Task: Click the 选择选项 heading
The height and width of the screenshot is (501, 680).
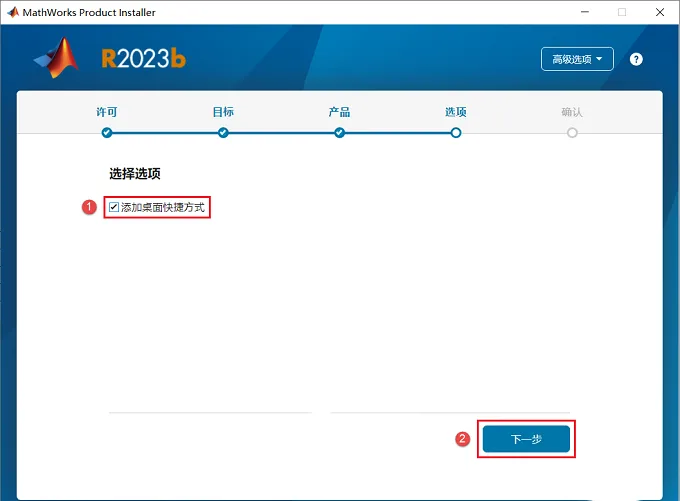Action: point(135,174)
